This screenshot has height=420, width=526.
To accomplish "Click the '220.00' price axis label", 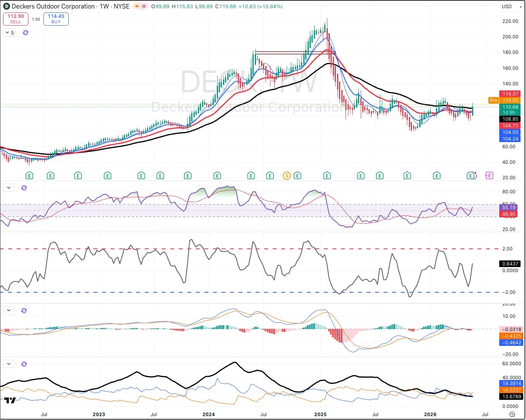I will (x=510, y=21).
